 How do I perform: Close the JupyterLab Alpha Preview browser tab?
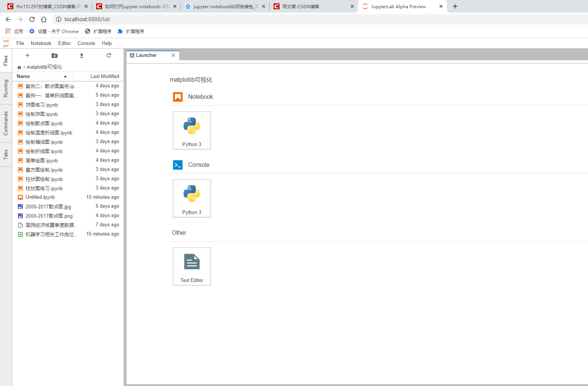441,6
